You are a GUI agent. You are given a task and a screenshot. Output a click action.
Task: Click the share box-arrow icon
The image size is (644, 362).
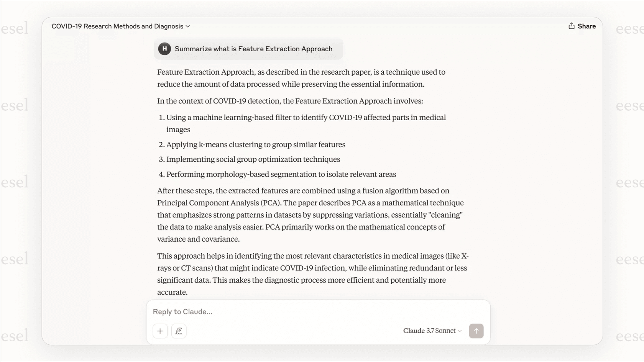(x=571, y=26)
